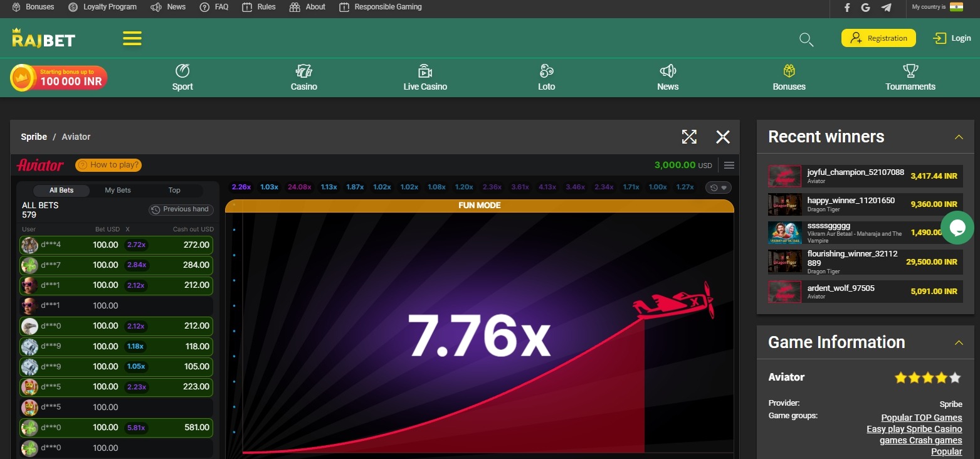Click the Login button
Viewport: 980px width, 459px height.
pos(952,38)
